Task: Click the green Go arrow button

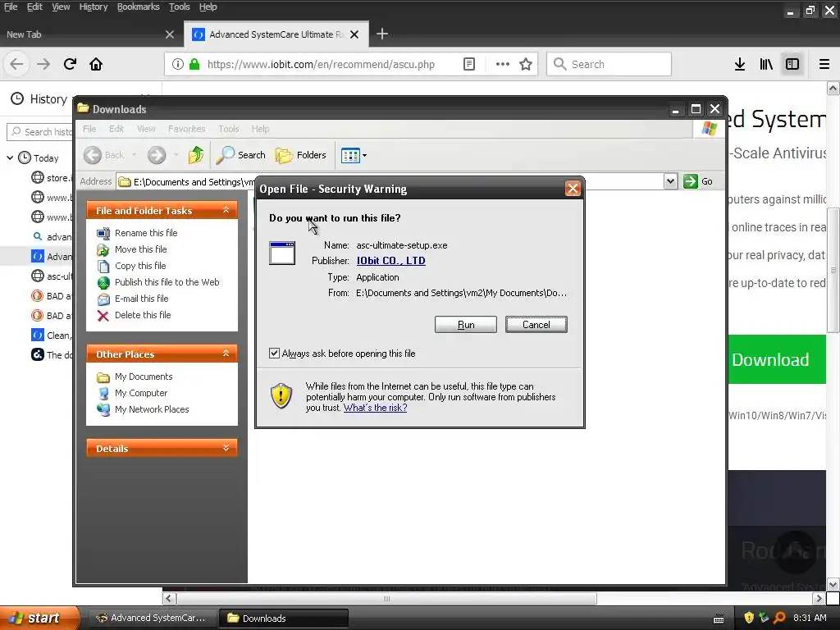Action: coord(698,181)
